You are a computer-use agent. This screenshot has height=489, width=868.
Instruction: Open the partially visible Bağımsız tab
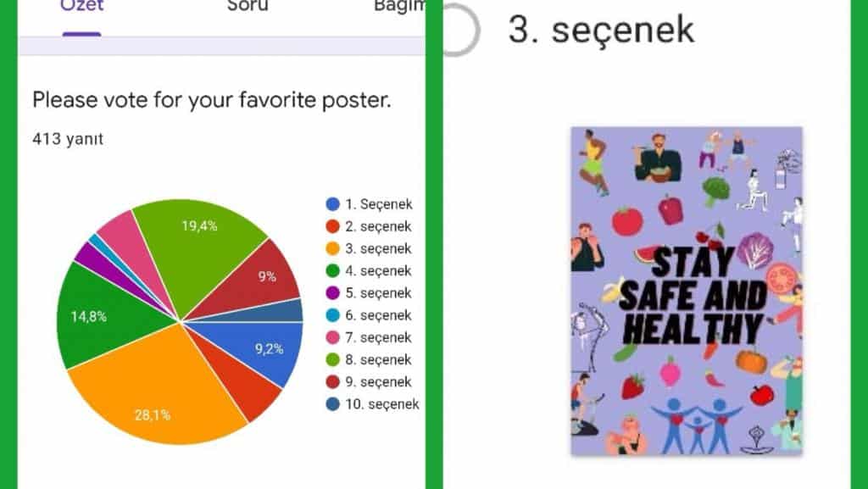point(399,7)
